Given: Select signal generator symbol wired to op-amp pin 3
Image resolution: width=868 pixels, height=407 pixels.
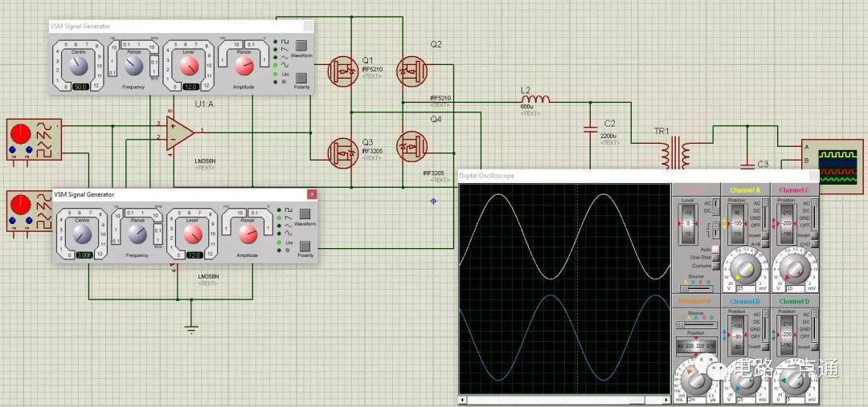Looking at the screenshot, I should pos(35,140).
